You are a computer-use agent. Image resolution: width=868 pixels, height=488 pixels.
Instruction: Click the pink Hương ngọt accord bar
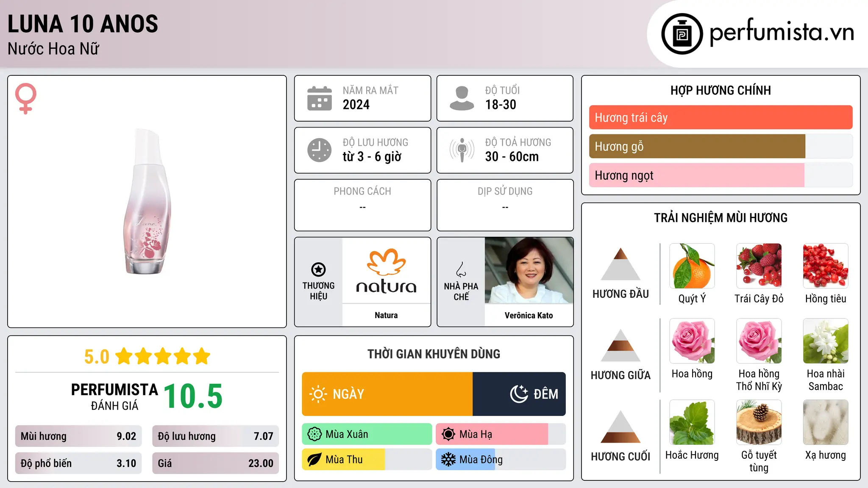pyautogui.click(x=696, y=175)
